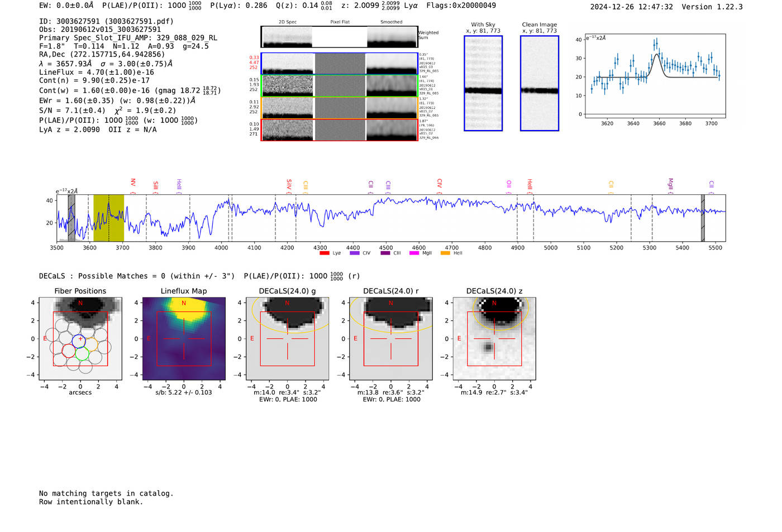Viewport: 782px width, 532px height.
Task: Select the orange CII line marker
Action: [611, 187]
